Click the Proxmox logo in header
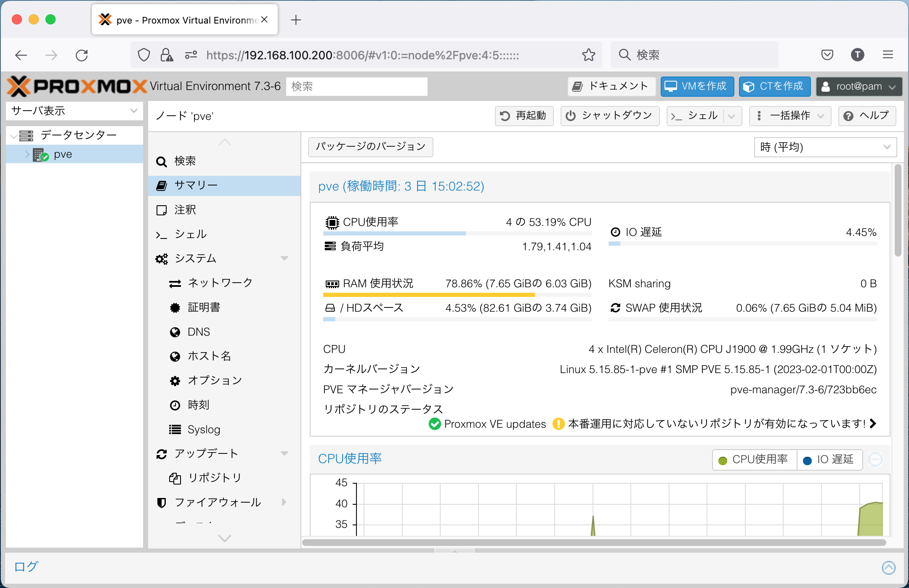Screen dimensions: 909x588 tap(77, 86)
